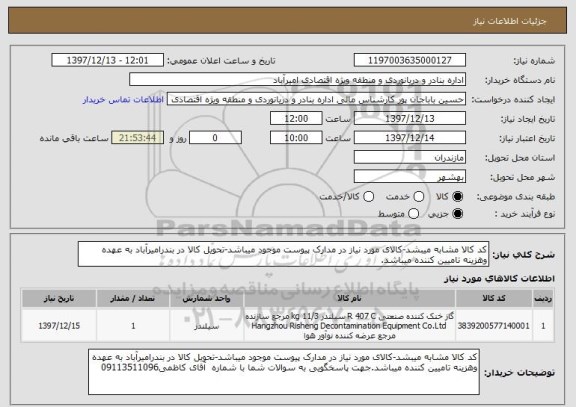Click the طبقه بندی موضوعی label
Screen dimensions: 576x407
click(x=516, y=197)
